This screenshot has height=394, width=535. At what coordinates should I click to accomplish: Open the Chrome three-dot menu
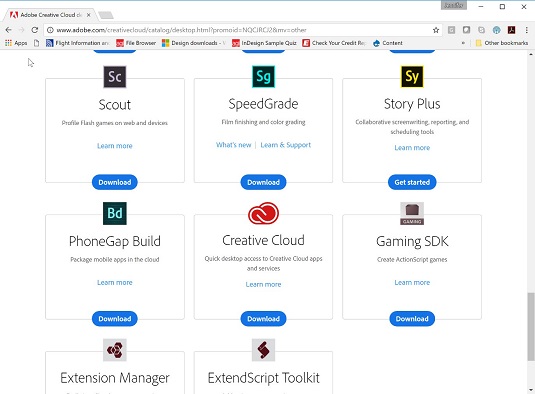[527, 30]
